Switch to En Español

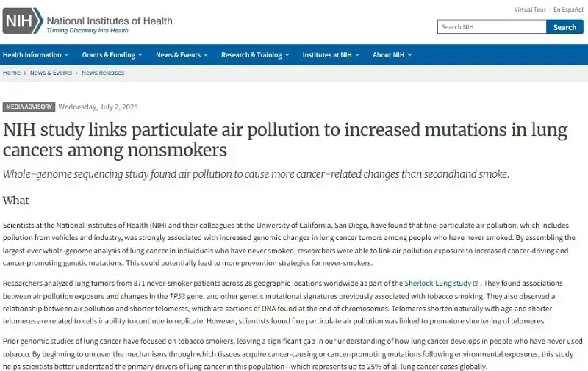[x=568, y=10]
